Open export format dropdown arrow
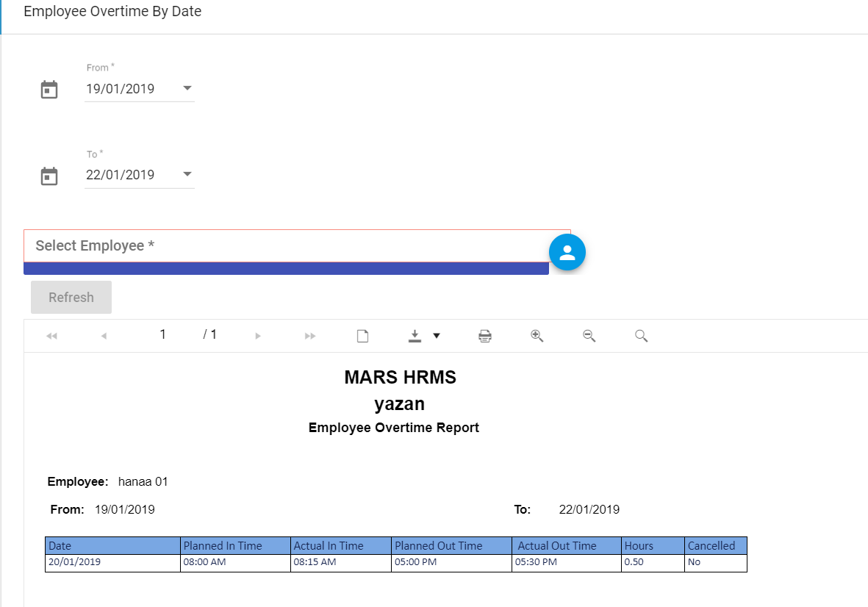 coord(437,336)
